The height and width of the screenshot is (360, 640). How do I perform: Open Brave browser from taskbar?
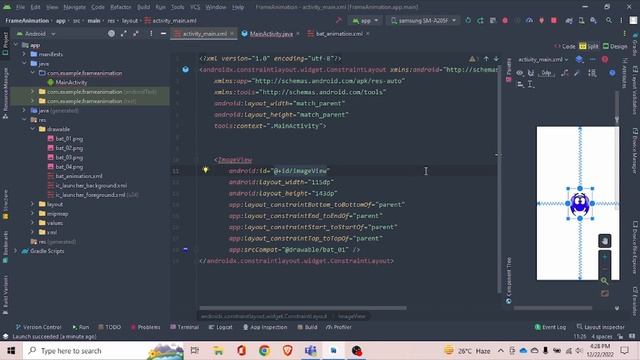(287, 351)
